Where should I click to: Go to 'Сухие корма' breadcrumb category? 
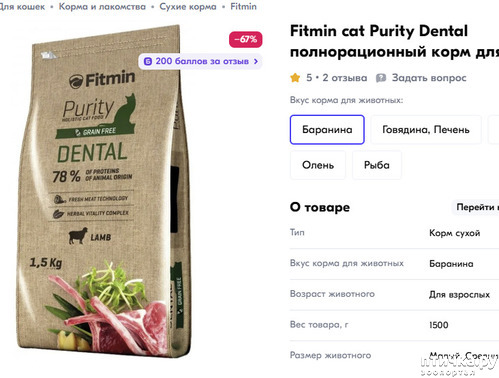[x=188, y=7]
